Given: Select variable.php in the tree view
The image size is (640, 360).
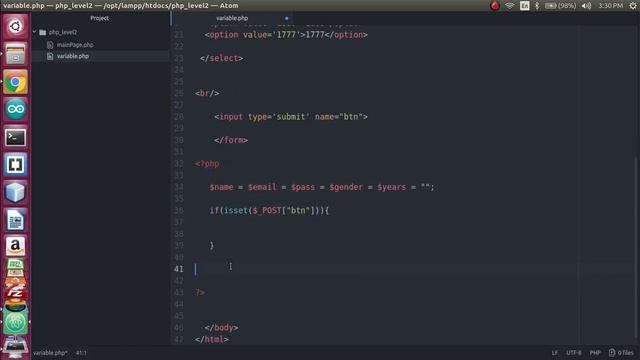Looking at the screenshot, I should point(73,56).
